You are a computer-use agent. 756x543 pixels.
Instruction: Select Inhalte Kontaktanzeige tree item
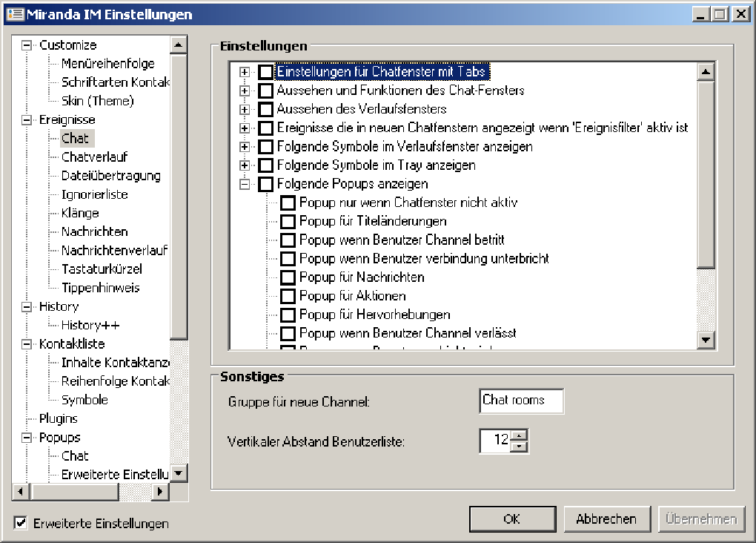115,363
